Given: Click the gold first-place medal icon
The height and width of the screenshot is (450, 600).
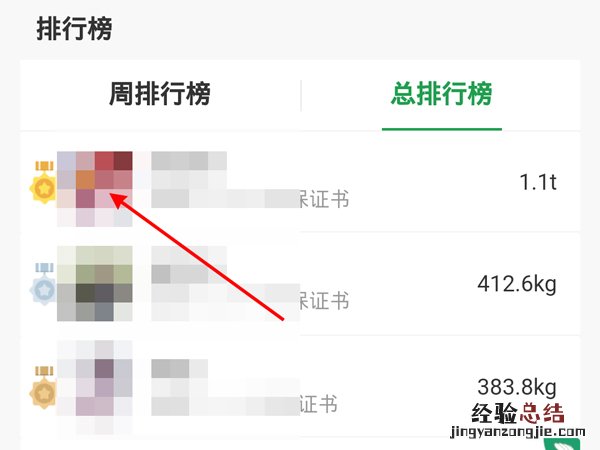Looking at the screenshot, I should (43, 182).
